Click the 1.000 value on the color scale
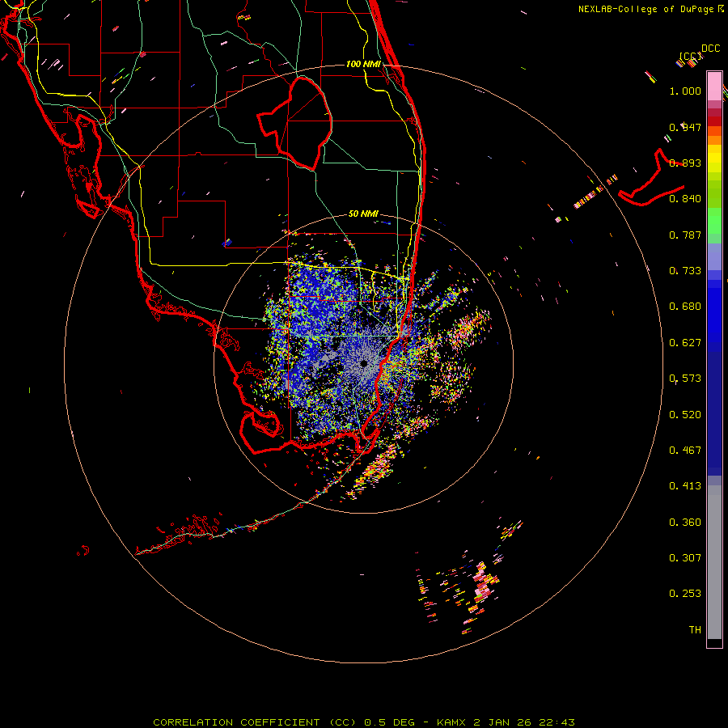The height and width of the screenshot is (728, 728). click(685, 91)
